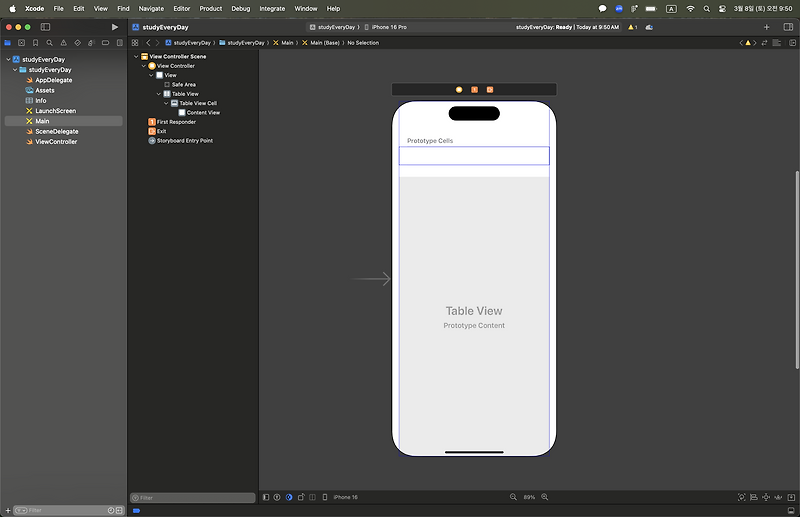The image size is (800, 517).
Task: Click the Source Control navigator icon
Action: point(22,43)
